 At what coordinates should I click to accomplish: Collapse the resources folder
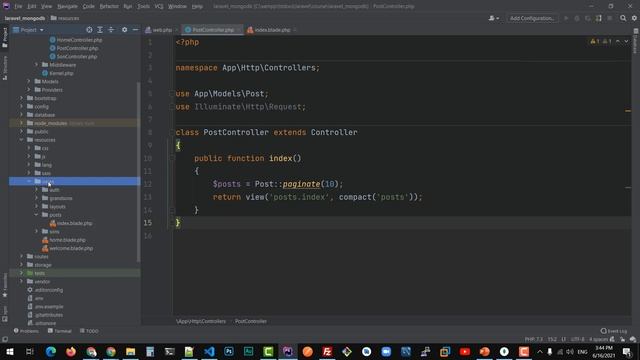[22, 140]
